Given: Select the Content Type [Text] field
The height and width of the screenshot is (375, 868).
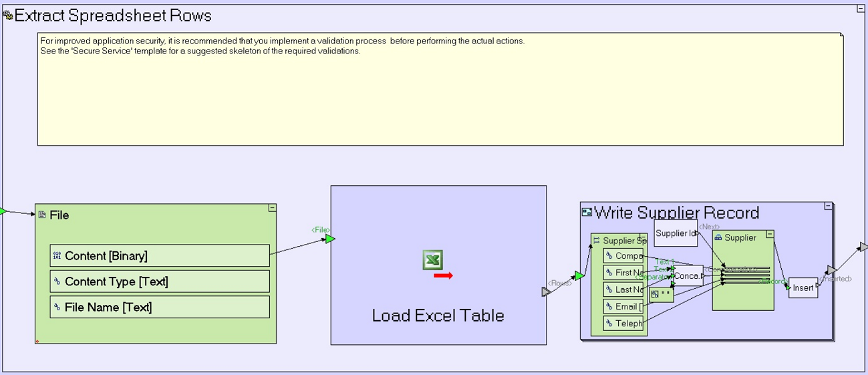Looking at the screenshot, I should tap(160, 281).
